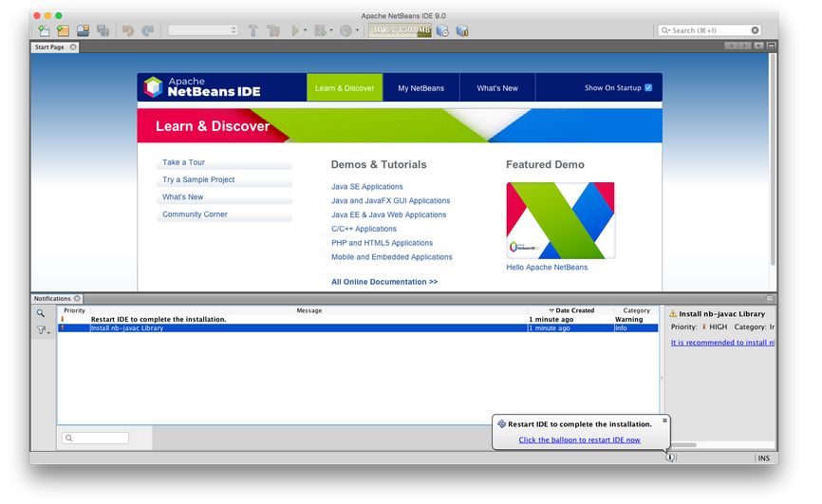Open Community Corner link

(x=195, y=214)
